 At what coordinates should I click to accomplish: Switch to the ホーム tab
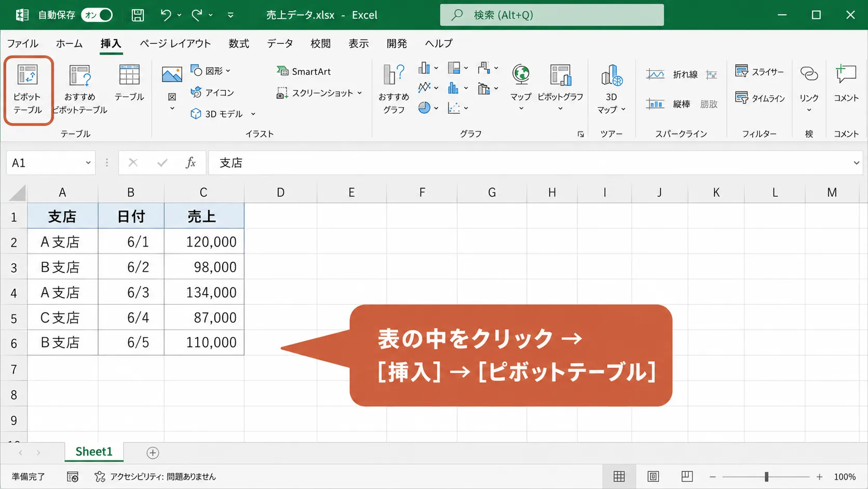pyautogui.click(x=69, y=44)
